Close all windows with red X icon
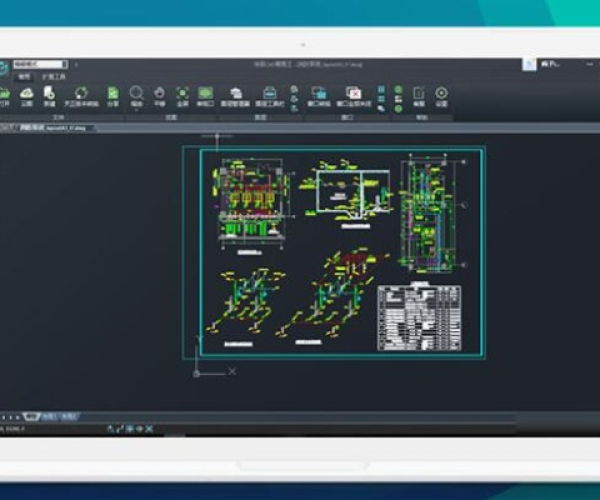 tap(353, 93)
